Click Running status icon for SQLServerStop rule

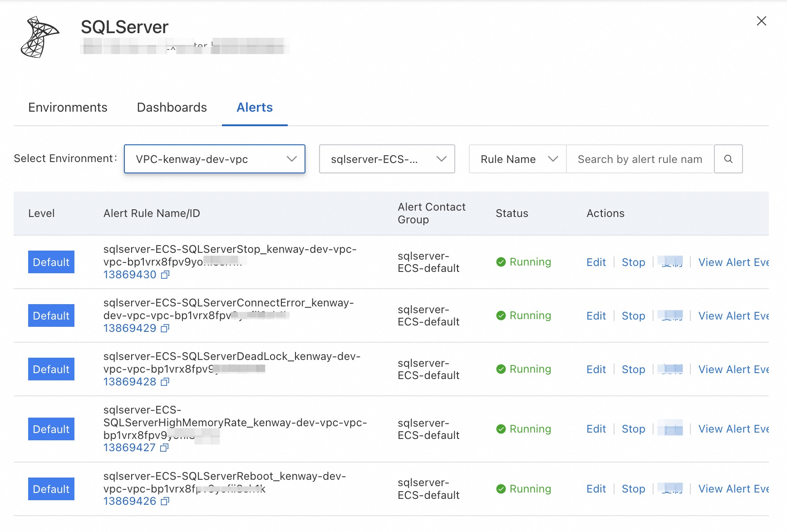coord(501,262)
